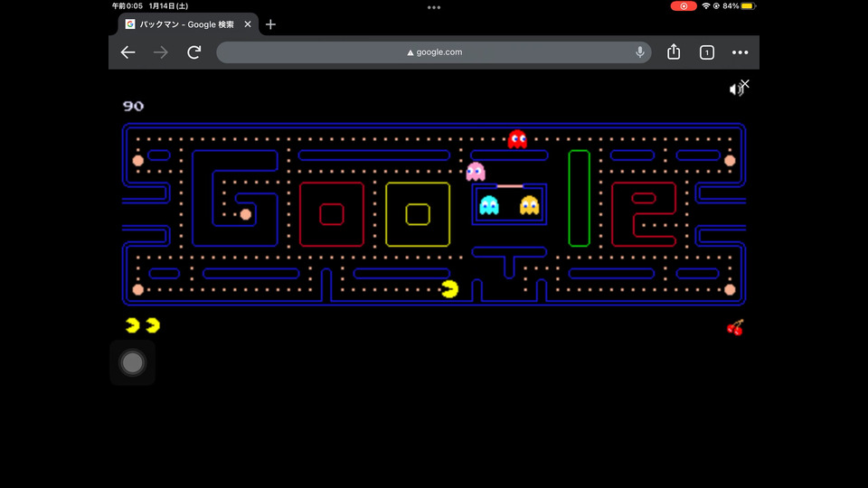
Task: Tap the Wi-Fi icon in status bar
Action: (x=706, y=6)
